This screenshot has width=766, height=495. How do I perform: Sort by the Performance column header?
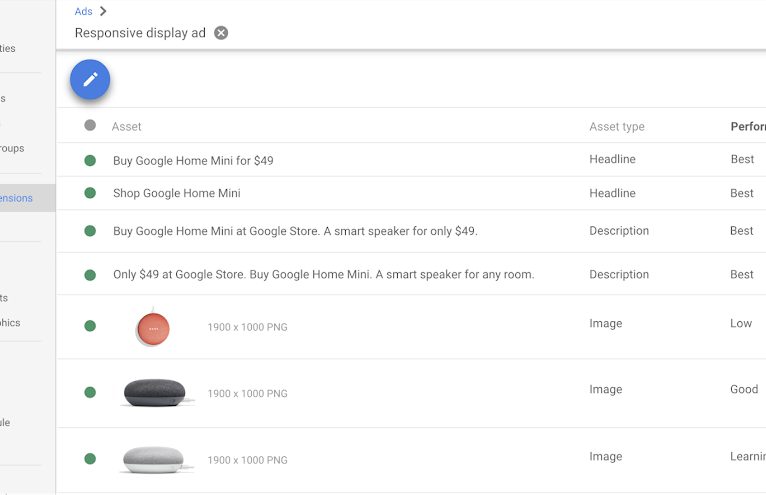pos(747,127)
